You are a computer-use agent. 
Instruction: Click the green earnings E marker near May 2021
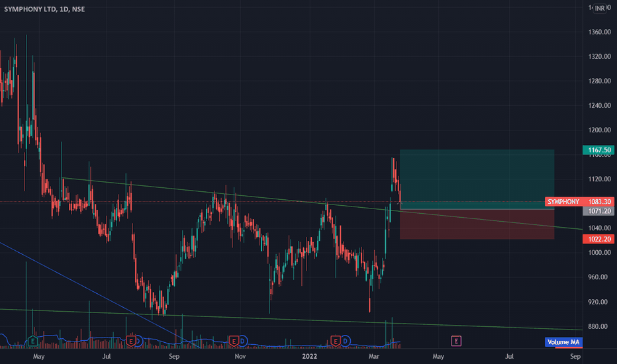32,341
